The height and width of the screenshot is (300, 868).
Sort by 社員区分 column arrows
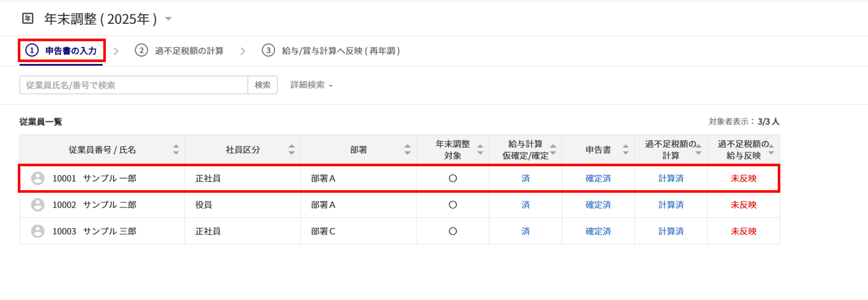pos(292,150)
